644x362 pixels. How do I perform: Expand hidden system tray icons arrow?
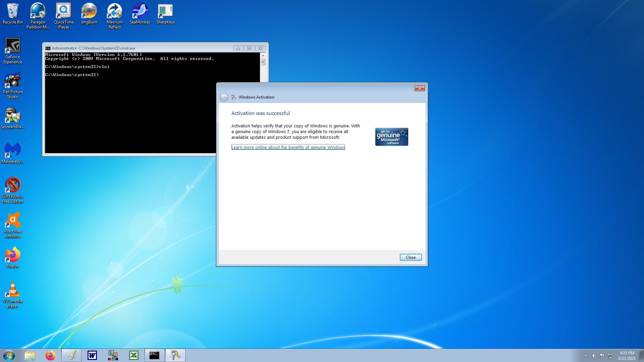click(586, 356)
